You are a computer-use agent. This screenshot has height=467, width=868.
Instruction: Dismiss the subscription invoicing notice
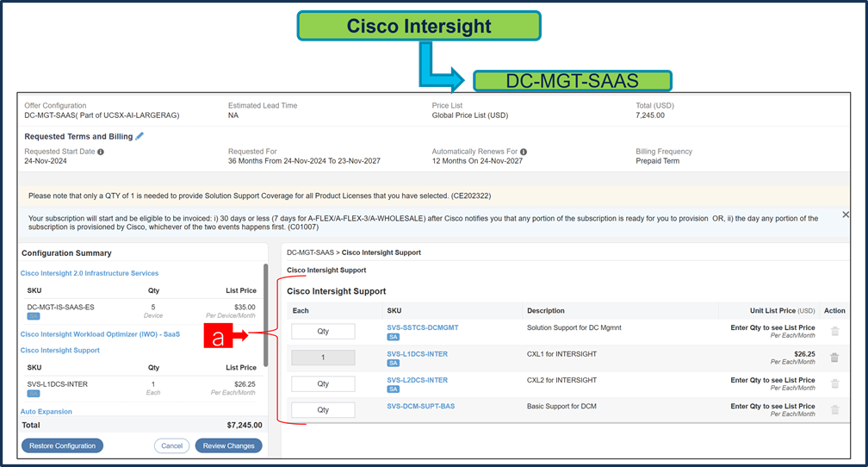[846, 215]
